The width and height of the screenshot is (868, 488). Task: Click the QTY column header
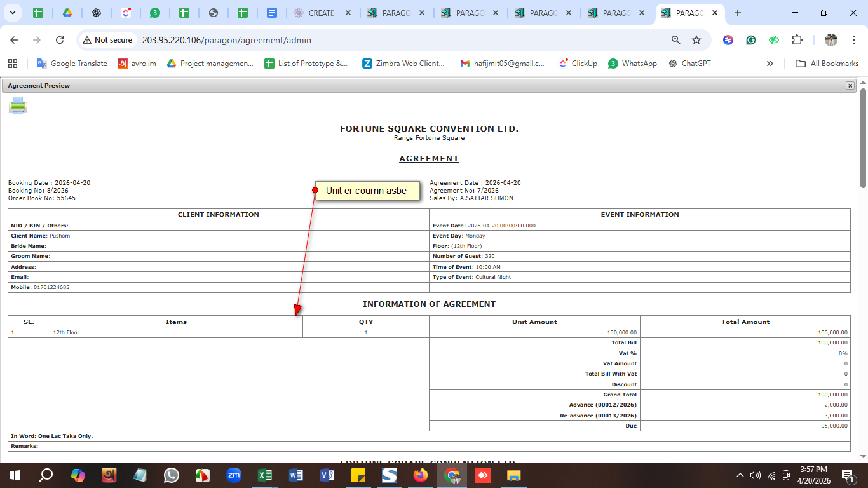pos(366,322)
